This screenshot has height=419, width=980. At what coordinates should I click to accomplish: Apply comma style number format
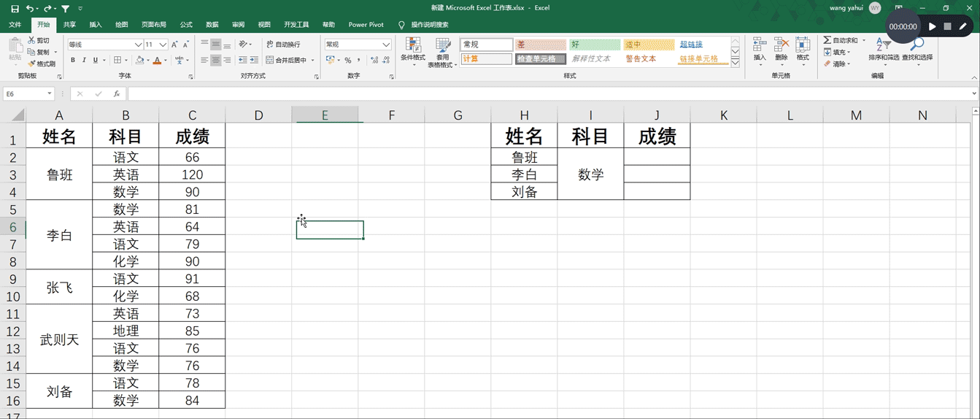(x=360, y=61)
